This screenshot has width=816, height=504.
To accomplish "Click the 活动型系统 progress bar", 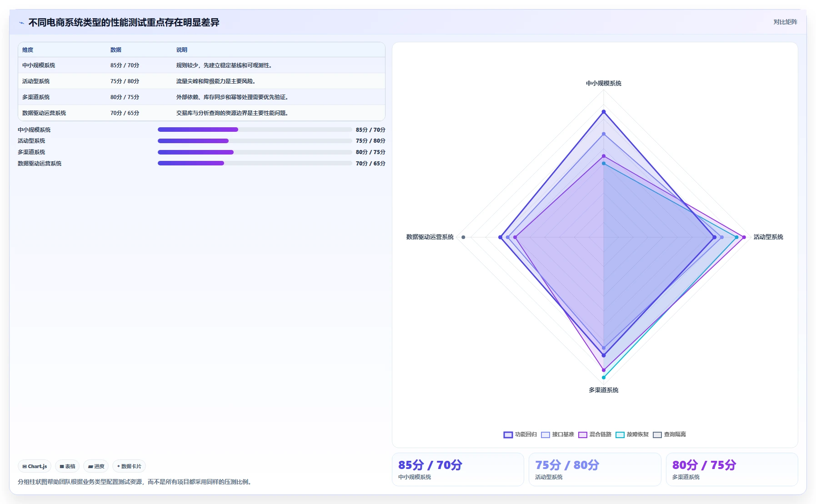I will tap(255, 141).
